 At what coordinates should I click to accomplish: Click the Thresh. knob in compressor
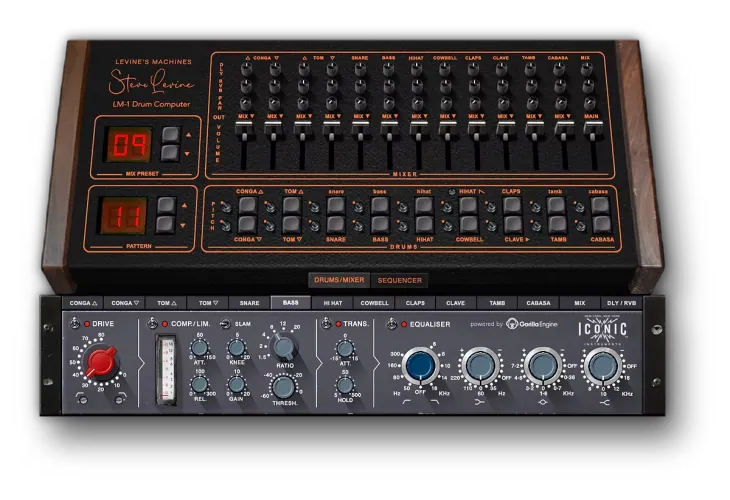point(283,388)
